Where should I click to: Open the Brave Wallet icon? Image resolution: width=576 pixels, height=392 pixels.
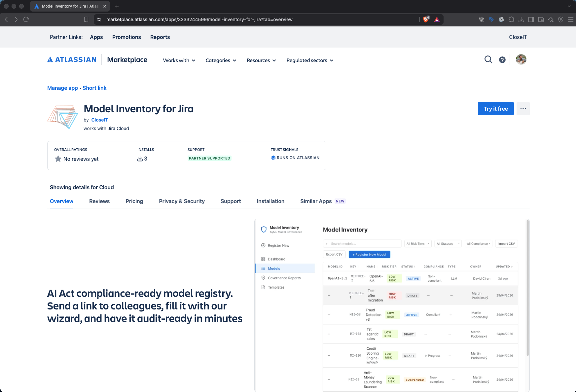[541, 19]
